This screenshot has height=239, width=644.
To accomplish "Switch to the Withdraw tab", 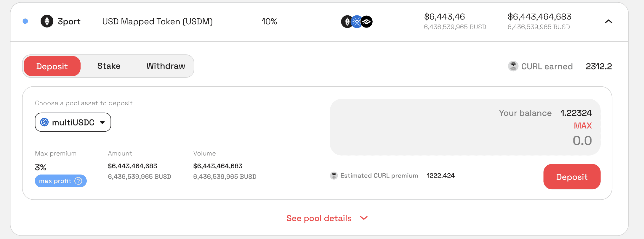I will pos(166,66).
